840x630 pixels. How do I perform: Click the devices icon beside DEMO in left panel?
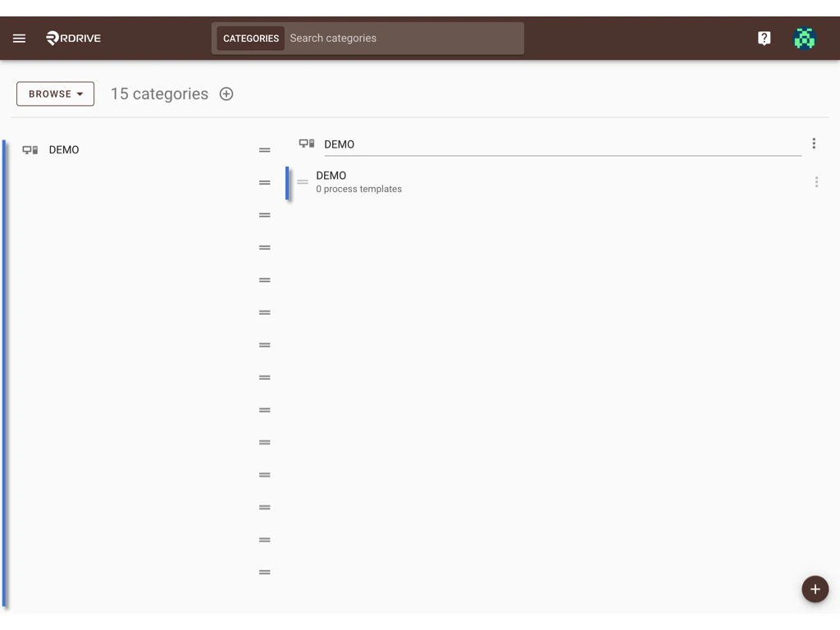[x=30, y=149]
